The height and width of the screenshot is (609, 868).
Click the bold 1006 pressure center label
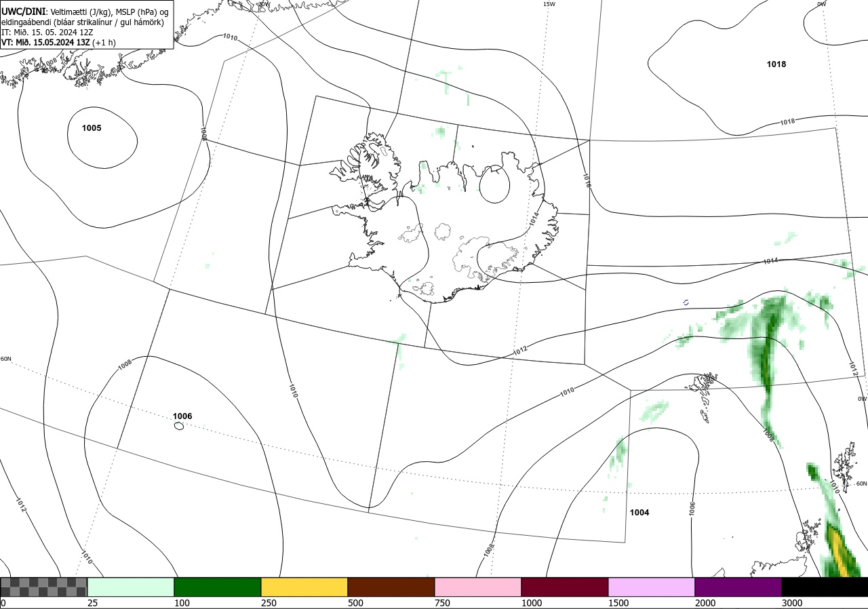click(x=182, y=416)
